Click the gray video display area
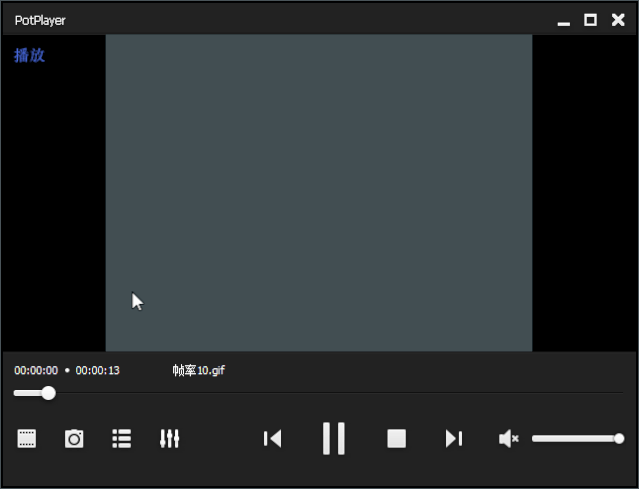639x489 pixels. click(x=318, y=192)
